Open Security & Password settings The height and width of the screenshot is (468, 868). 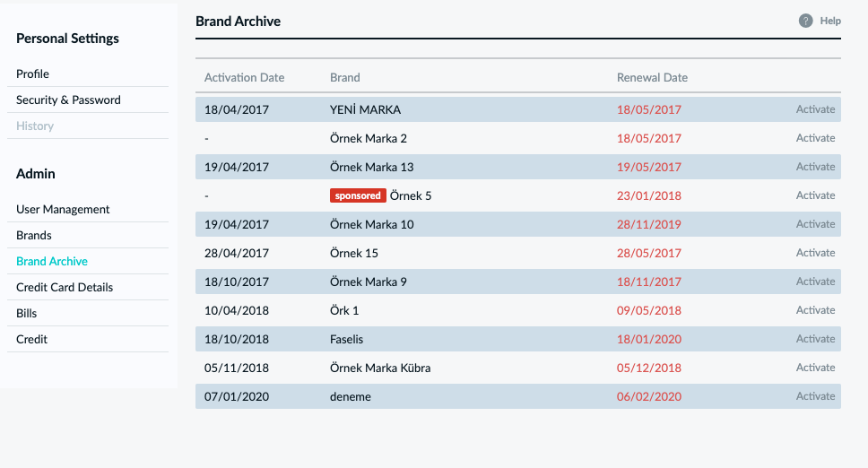point(68,100)
